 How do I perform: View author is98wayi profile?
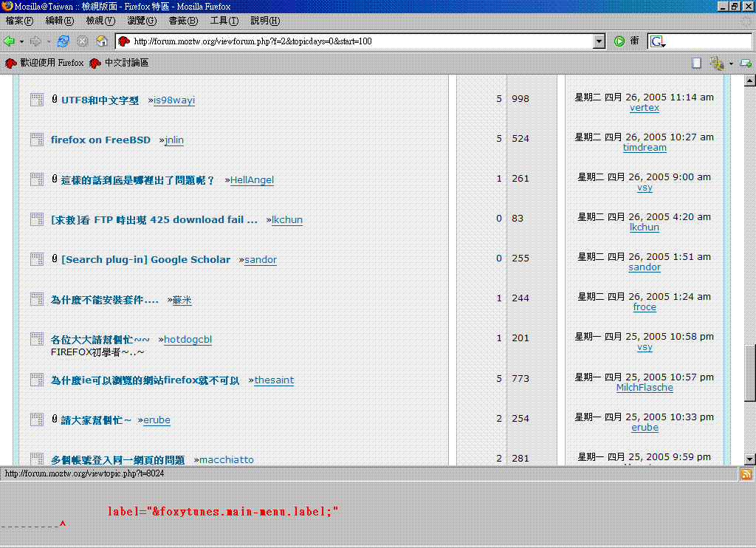coord(174,100)
